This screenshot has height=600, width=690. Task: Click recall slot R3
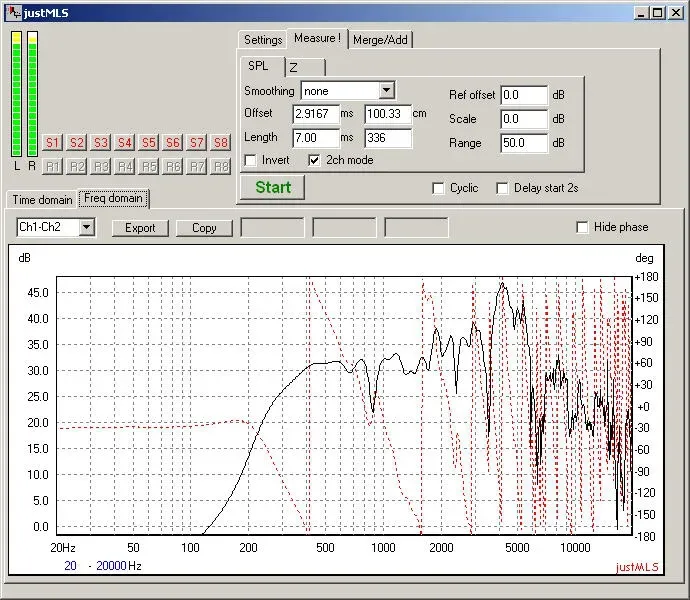click(101, 166)
